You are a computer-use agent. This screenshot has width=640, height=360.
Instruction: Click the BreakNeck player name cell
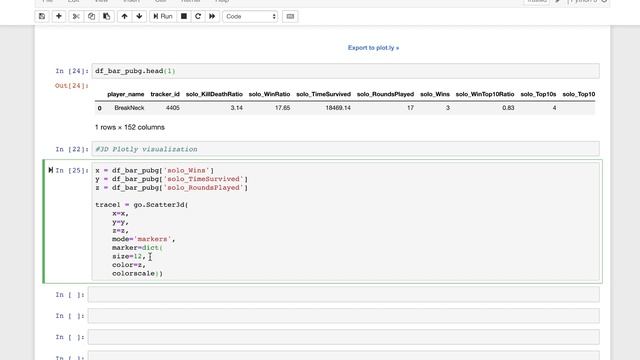pos(129,108)
